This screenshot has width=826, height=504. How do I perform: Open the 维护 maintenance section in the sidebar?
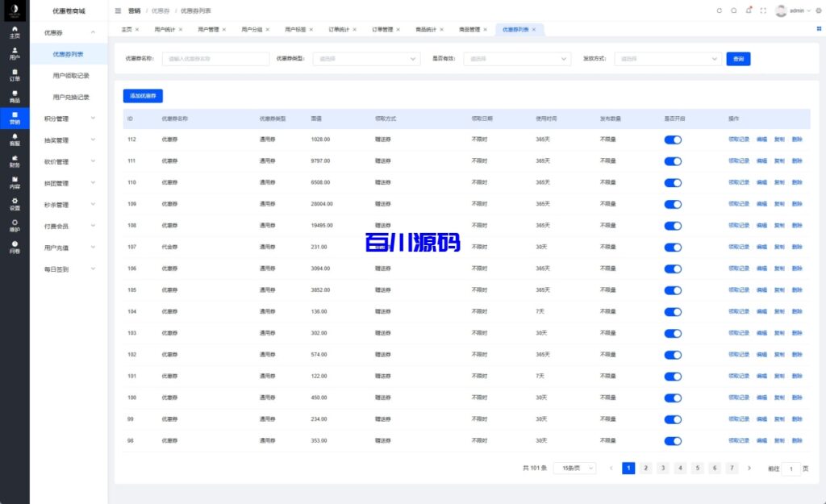tap(15, 226)
